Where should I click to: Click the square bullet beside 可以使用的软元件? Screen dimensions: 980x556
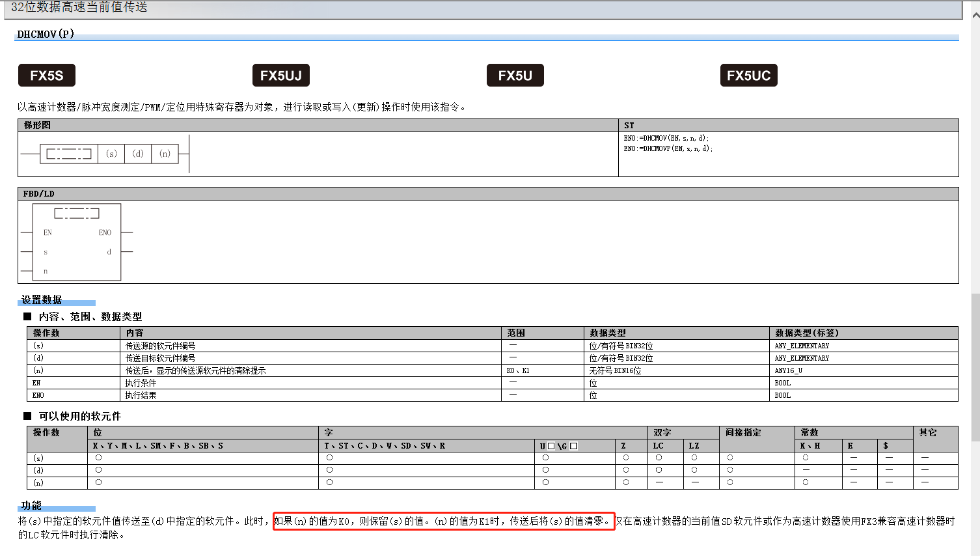click(x=27, y=416)
